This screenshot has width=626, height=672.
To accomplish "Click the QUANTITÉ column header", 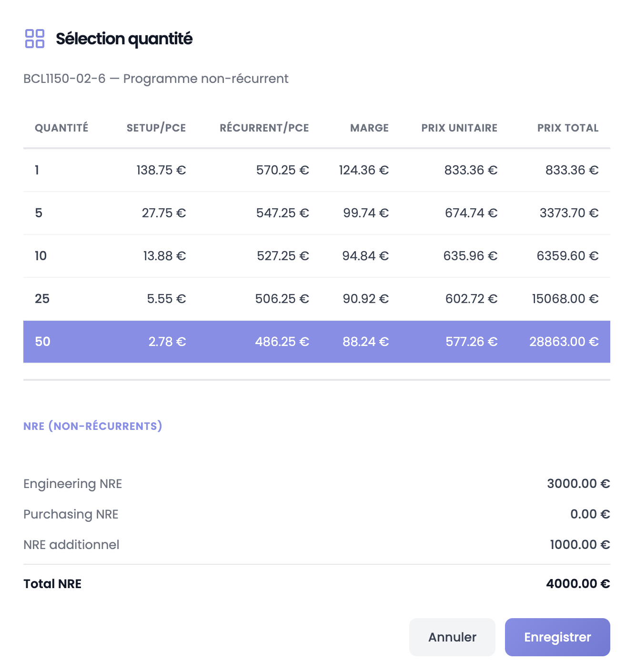I will (61, 128).
